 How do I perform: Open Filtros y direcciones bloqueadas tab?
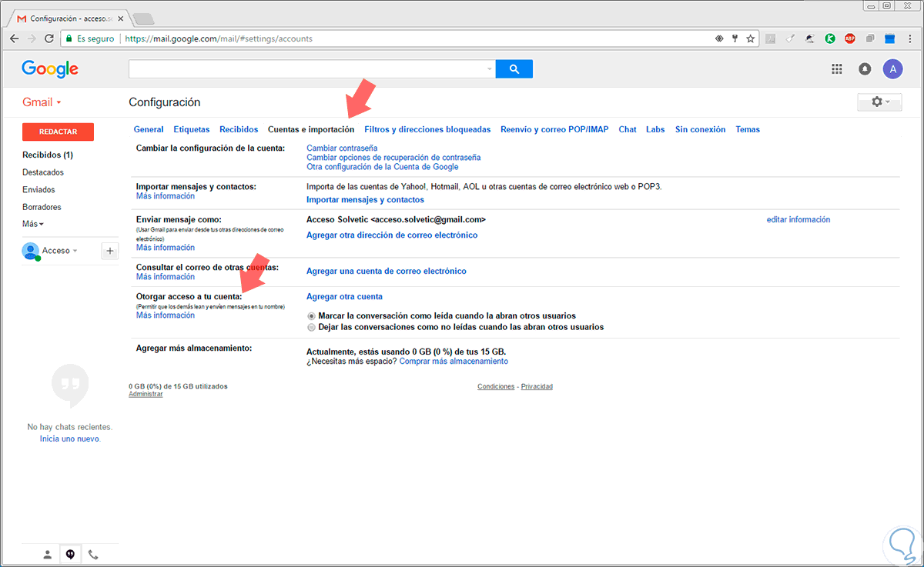427,129
